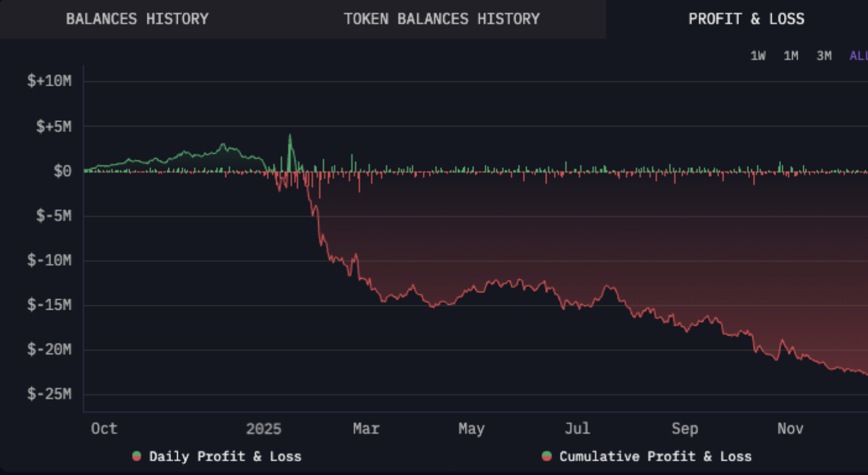Pick the 3M time range
The image size is (868, 475).
pyautogui.click(x=824, y=56)
